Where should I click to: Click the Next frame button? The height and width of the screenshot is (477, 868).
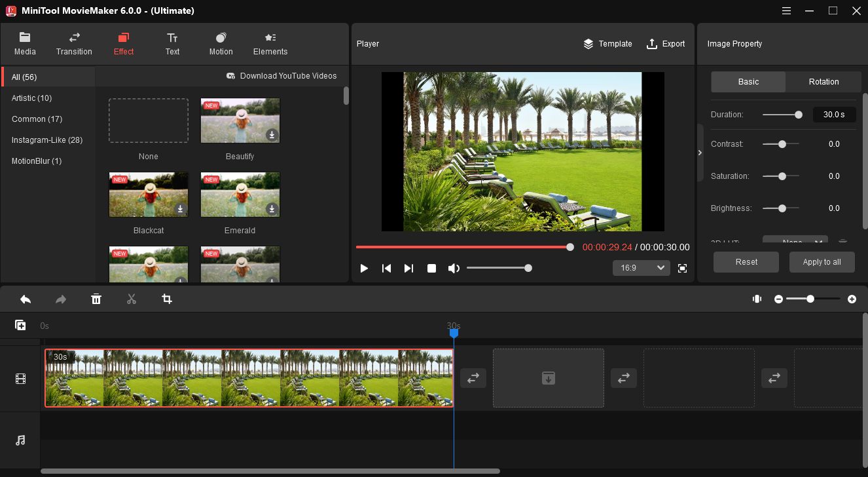coord(408,268)
